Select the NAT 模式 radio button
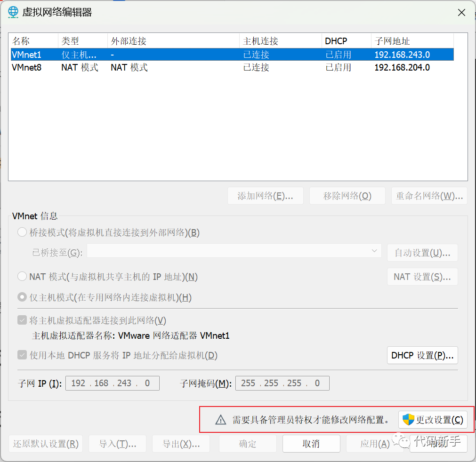Viewport: 476px width, 462px height. pyautogui.click(x=22, y=276)
